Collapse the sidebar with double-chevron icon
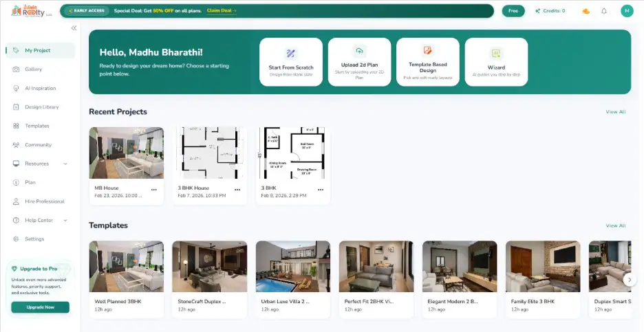644x332 pixels. pos(74,28)
